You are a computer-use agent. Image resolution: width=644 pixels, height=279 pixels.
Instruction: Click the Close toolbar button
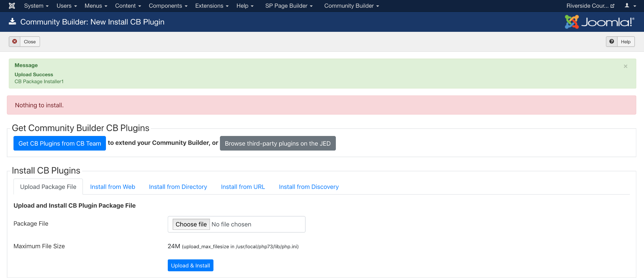[x=24, y=41]
